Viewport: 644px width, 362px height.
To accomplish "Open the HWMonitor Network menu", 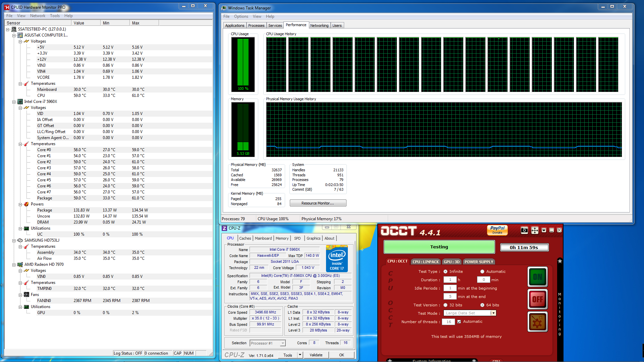I will pos(38,16).
